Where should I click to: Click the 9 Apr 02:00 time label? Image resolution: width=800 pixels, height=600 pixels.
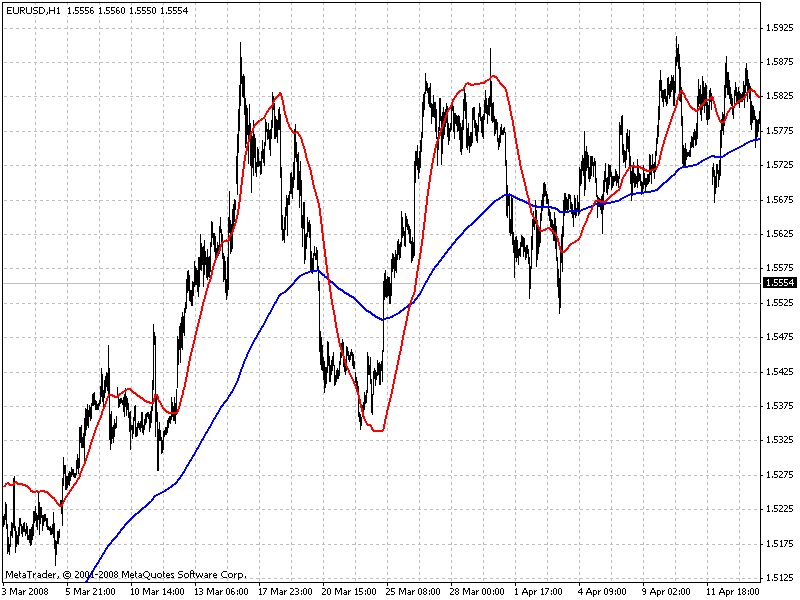(667, 592)
